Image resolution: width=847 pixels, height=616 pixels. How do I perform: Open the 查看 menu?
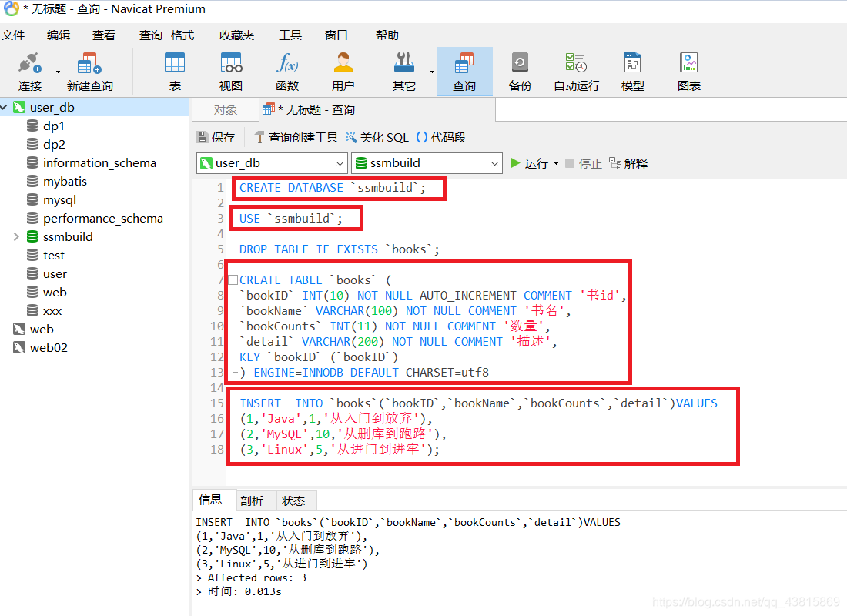pyautogui.click(x=104, y=35)
